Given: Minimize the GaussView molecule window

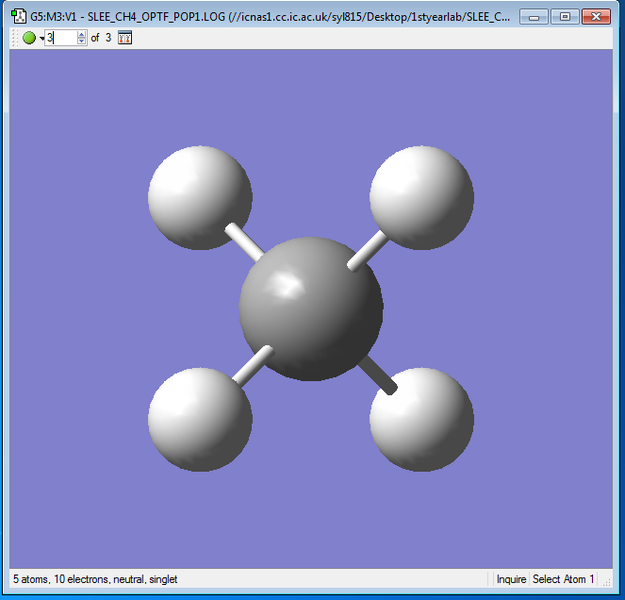Looking at the screenshot, I should (x=534, y=17).
